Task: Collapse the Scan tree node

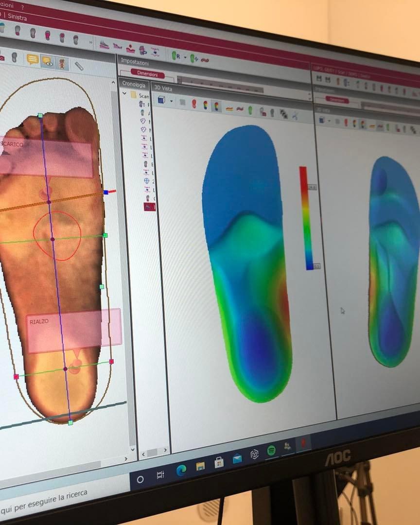Action: (124, 93)
